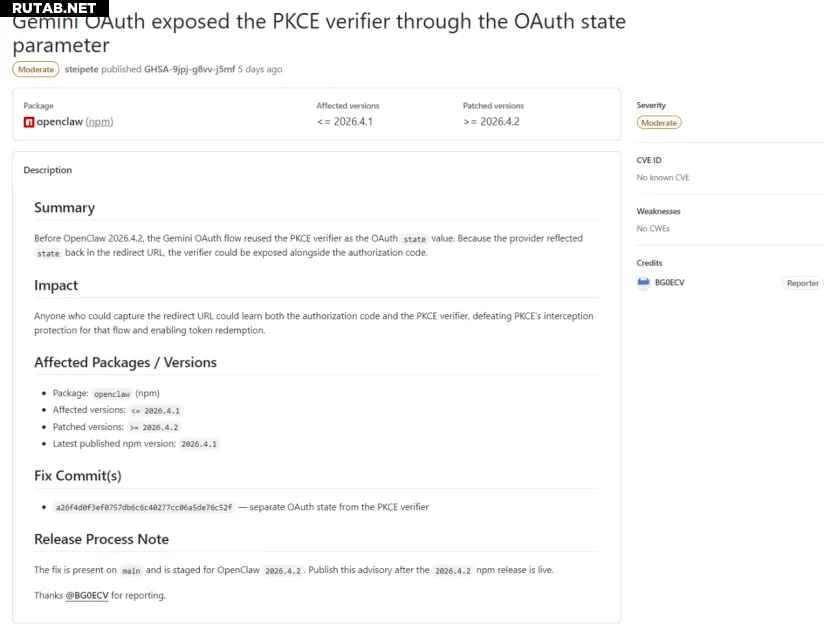This screenshot has height=630, width=831.
Task: Click the GHSA-9jpj-g8vv-j5mf advisory ID
Action: pos(189,70)
